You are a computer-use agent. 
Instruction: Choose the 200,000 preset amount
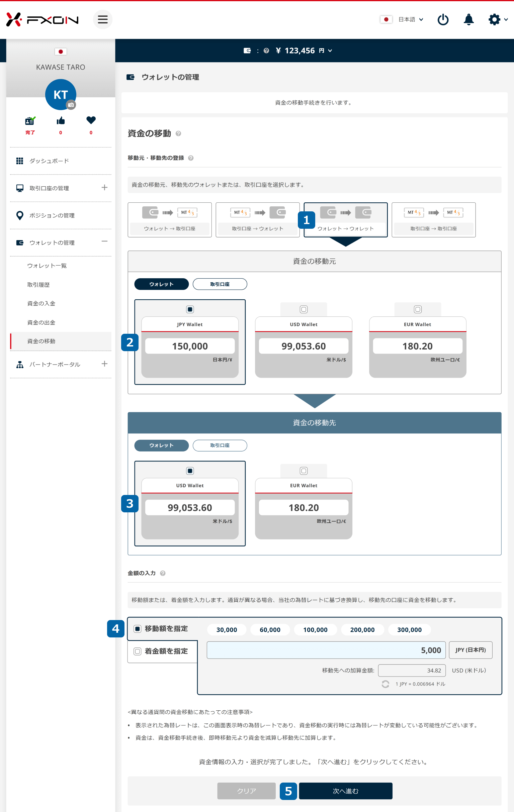point(362,630)
